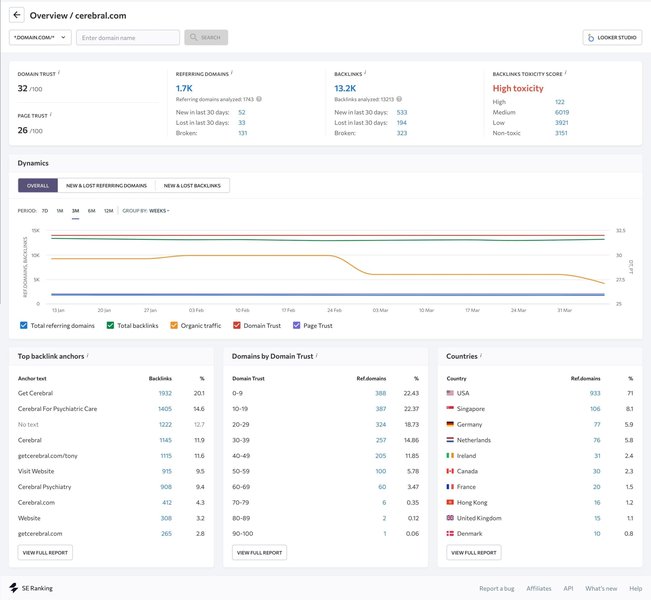
Task: Open the 131 broken referring domains count
Action: pos(242,133)
